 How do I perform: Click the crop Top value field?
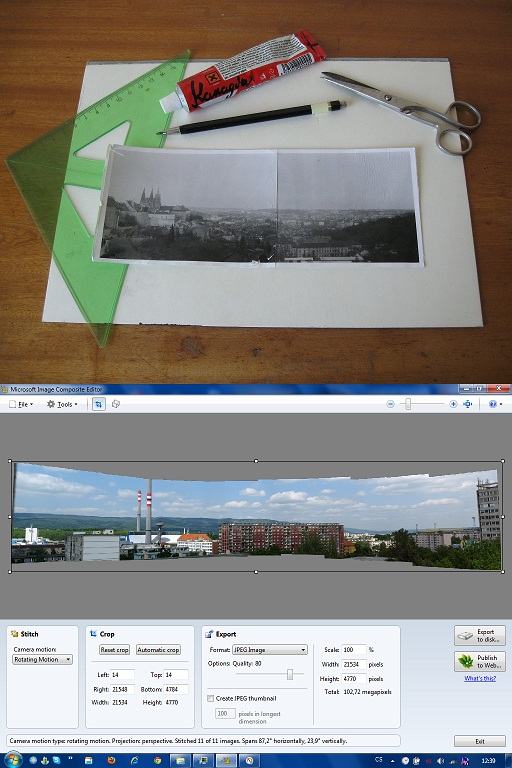[x=176, y=674]
